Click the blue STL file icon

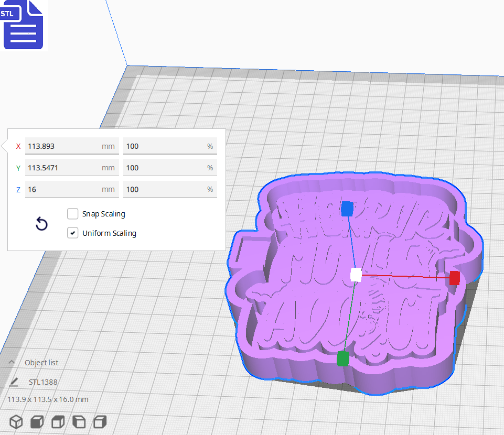23,25
